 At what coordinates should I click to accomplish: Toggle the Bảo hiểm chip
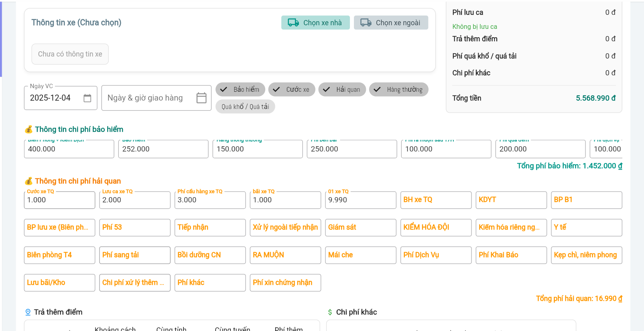click(240, 89)
